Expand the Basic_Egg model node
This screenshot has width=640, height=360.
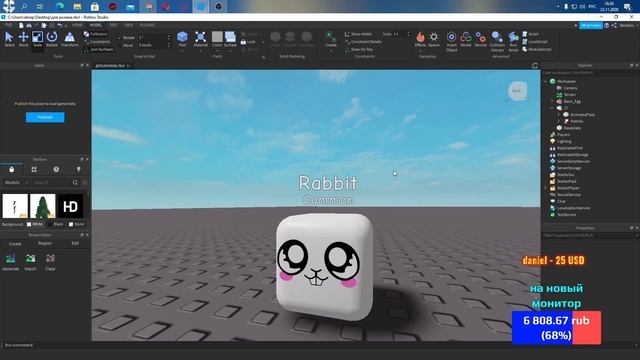click(552, 101)
